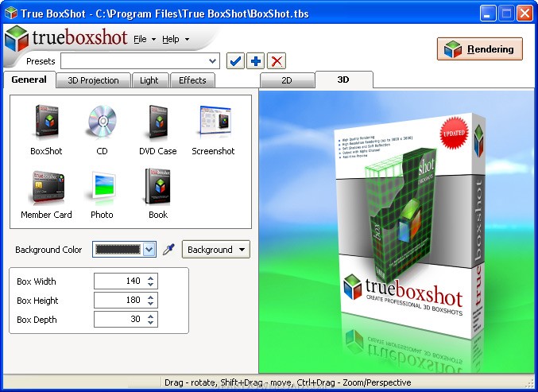Delete preset with the red X icon
This screenshot has height=392, width=538.
click(x=277, y=61)
